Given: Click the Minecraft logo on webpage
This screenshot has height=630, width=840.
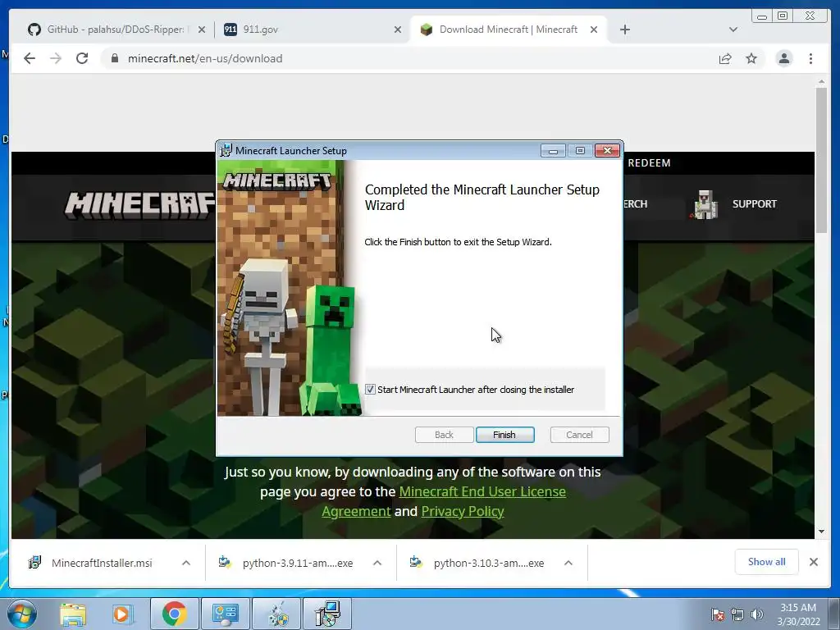Looking at the screenshot, I should 139,204.
